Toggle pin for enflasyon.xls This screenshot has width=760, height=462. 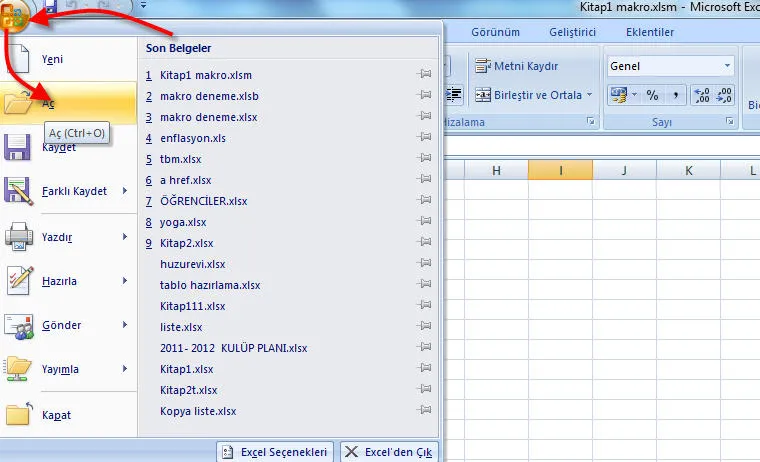424,138
